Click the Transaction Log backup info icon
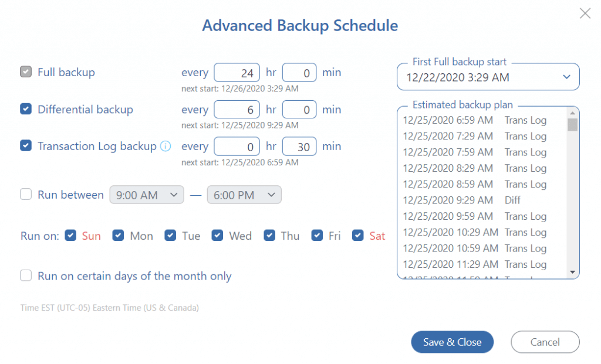Image resolution: width=601 pixels, height=364 pixels. 166,146
